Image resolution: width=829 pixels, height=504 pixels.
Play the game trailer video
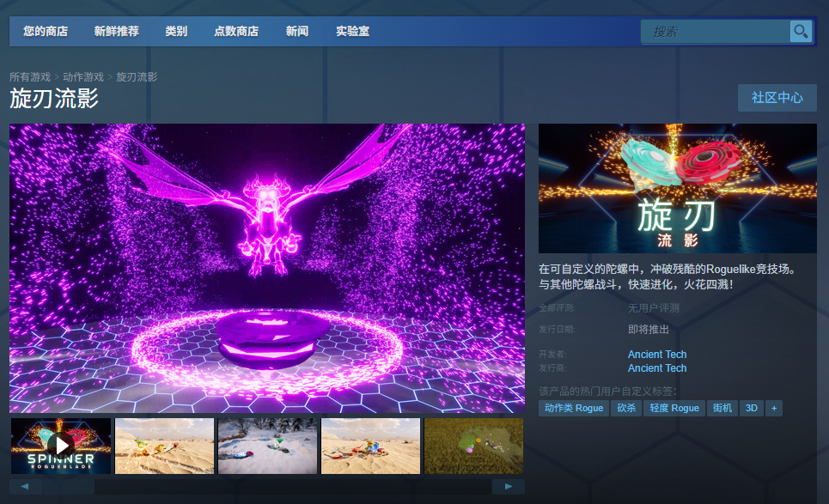(60, 445)
